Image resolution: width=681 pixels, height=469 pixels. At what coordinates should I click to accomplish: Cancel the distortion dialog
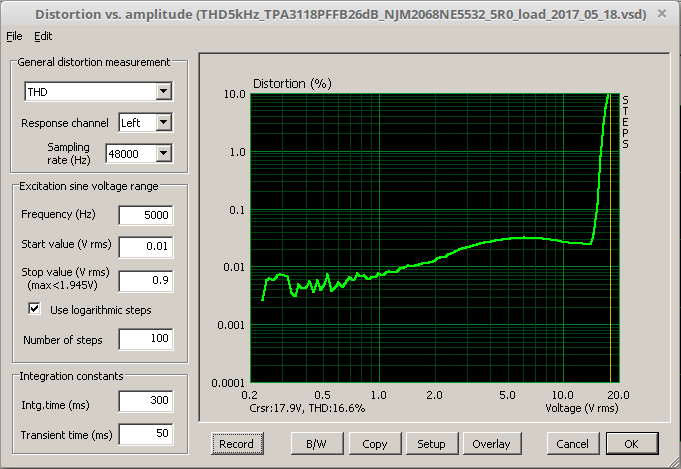[572, 443]
